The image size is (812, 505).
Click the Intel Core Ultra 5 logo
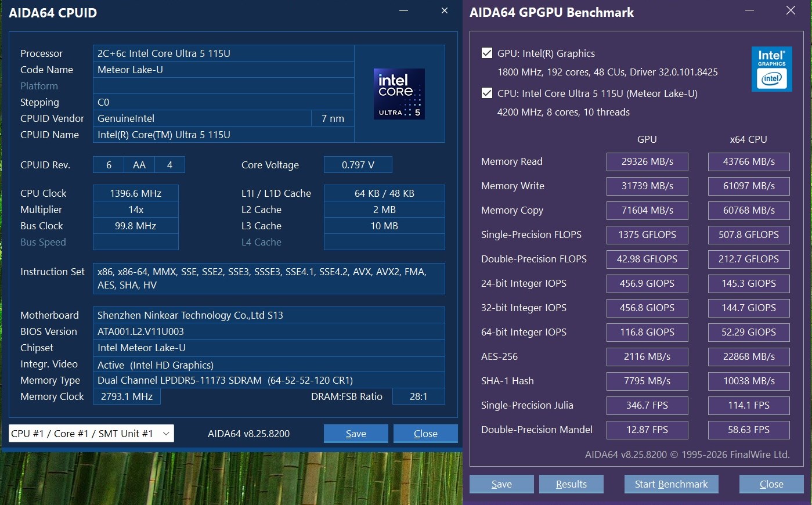[x=399, y=94]
